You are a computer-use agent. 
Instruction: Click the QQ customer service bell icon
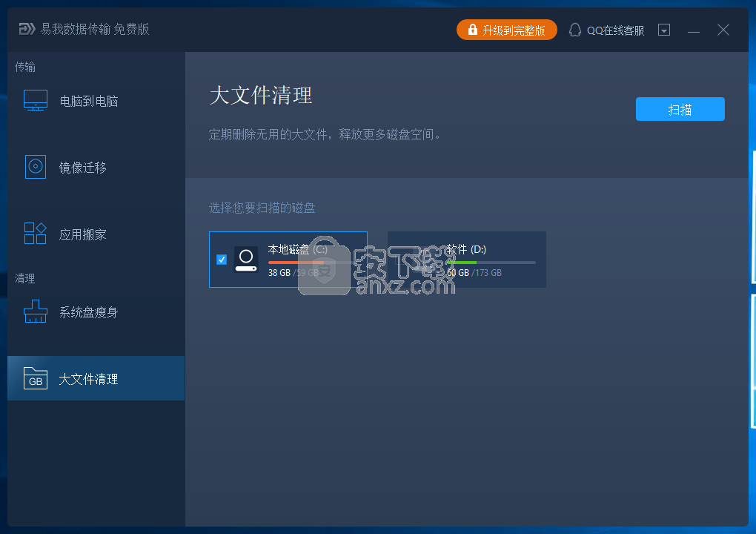point(574,30)
